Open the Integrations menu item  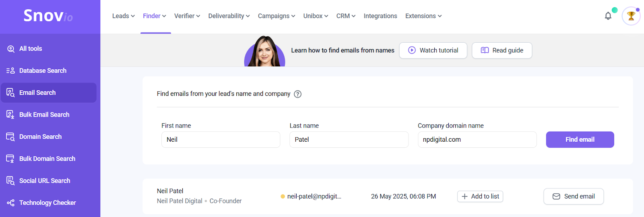coord(380,16)
